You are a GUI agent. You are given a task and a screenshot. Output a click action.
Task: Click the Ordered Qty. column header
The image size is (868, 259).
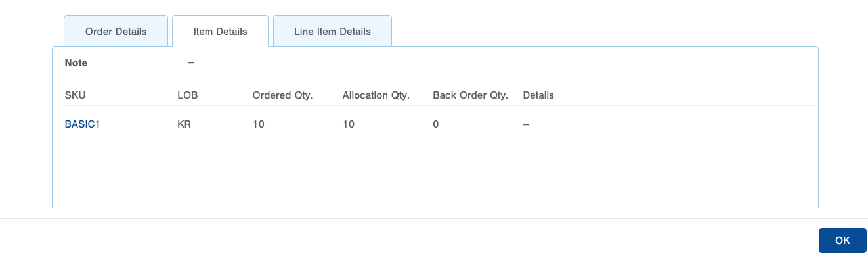point(282,95)
